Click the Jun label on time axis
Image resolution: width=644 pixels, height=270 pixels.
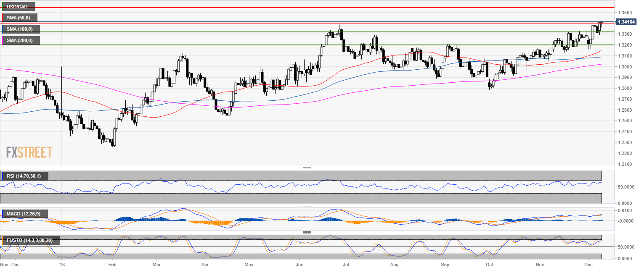[300, 265]
